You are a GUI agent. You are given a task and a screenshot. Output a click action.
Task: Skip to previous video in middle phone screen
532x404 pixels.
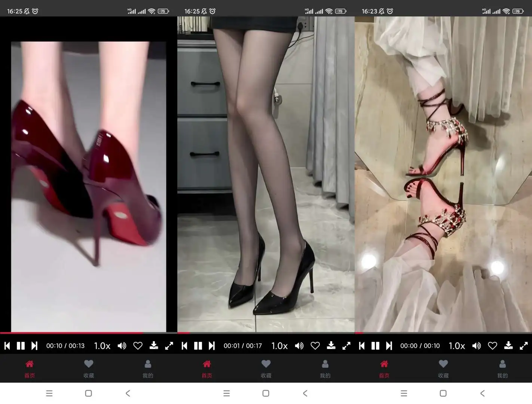184,346
